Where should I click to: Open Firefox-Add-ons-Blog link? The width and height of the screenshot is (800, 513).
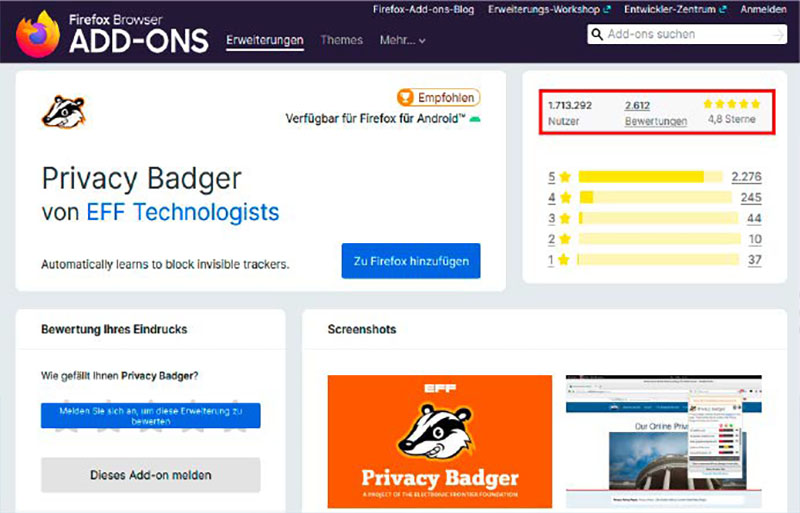423,10
